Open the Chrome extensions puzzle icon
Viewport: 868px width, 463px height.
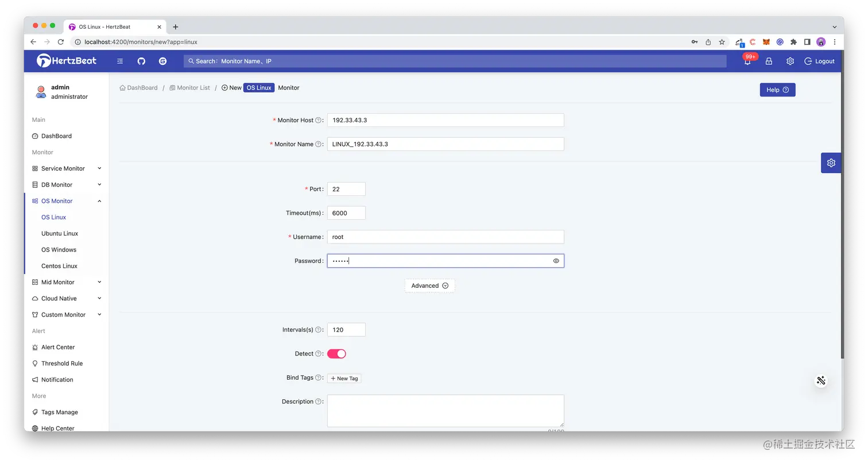click(793, 42)
